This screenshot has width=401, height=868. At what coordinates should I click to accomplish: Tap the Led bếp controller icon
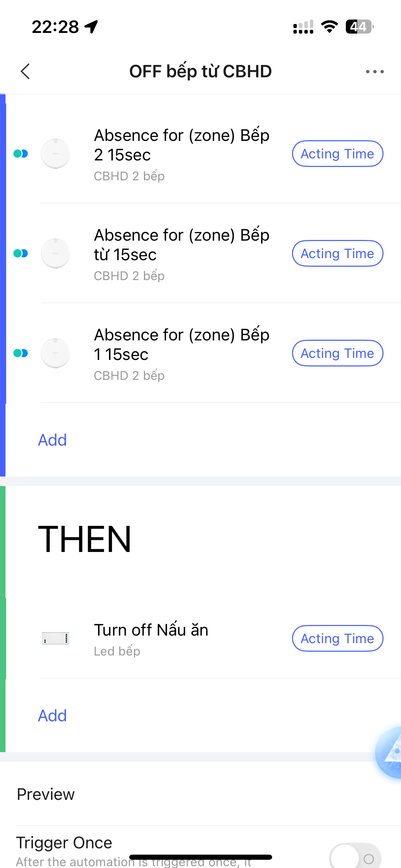pos(56,638)
